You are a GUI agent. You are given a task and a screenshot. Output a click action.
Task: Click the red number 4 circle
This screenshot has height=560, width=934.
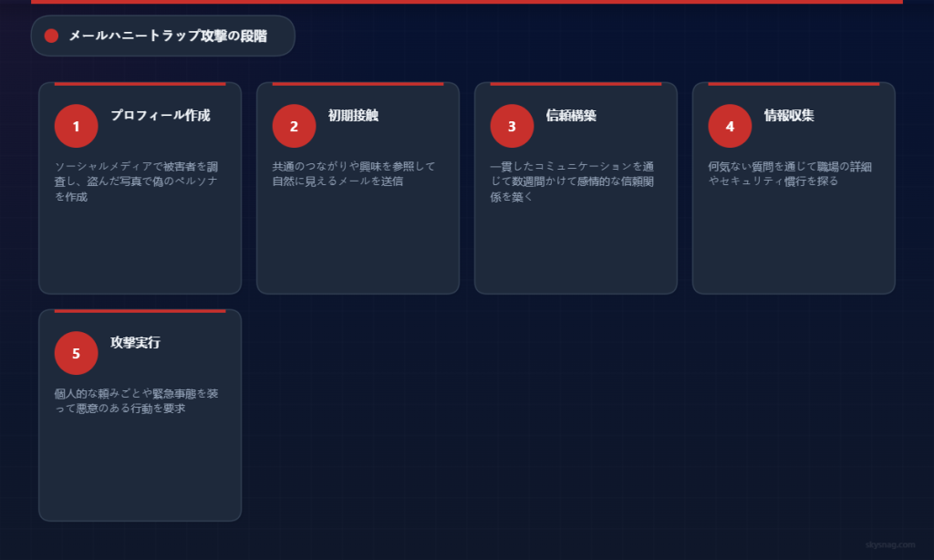click(730, 126)
